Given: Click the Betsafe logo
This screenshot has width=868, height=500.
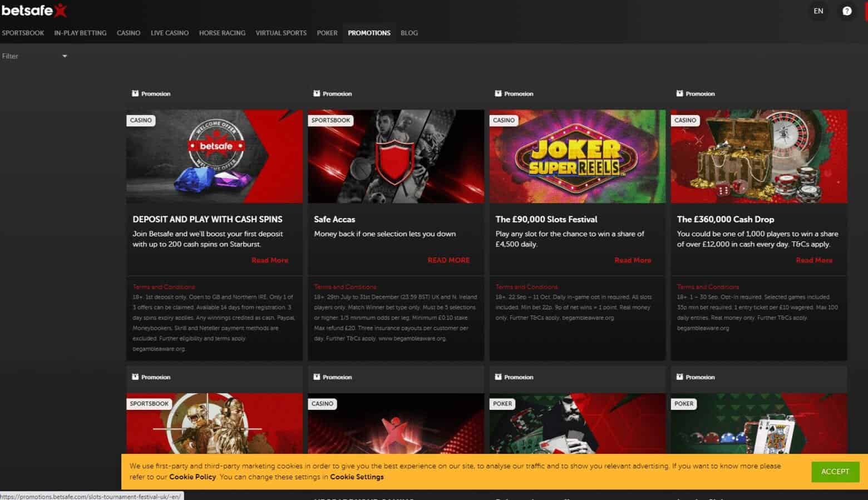Looking at the screenshot, I should pyautogui.click(x=34, y=9).
